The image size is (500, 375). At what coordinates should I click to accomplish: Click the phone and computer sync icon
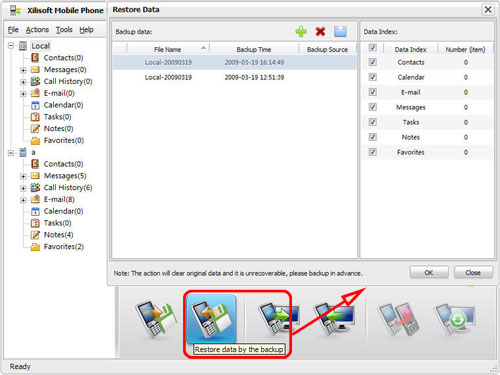(x=455, y=318)
